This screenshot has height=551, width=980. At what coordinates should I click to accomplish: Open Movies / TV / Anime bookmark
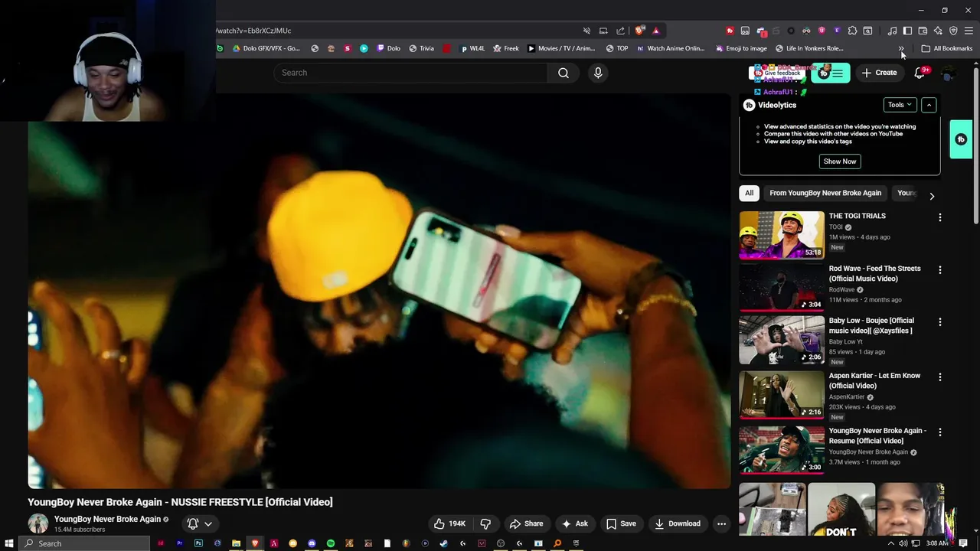click(x=561, y=48)
